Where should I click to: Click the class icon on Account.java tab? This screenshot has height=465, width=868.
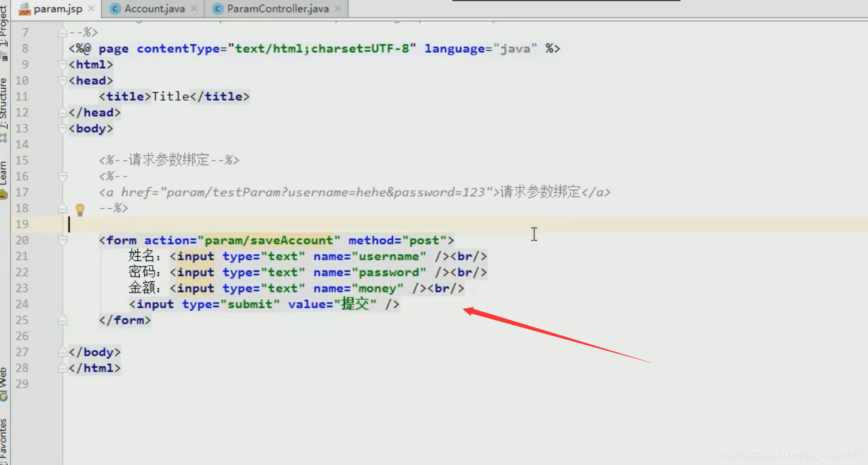pyautogui.click(x=115, y=9)
